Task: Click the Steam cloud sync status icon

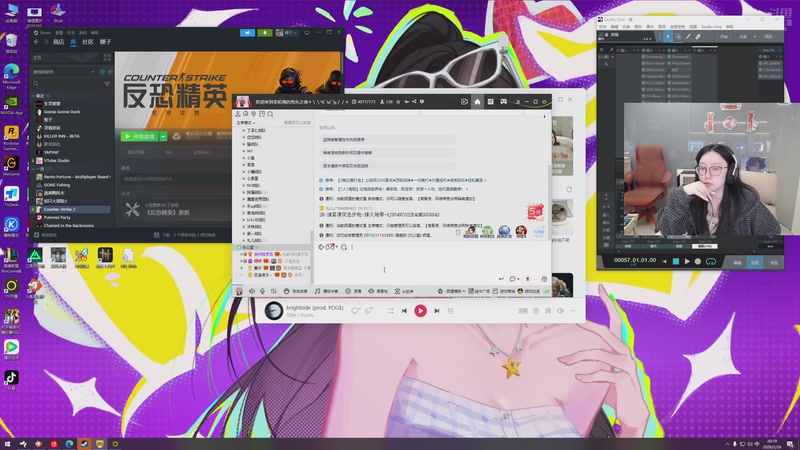Action: (x=177, y=136)
